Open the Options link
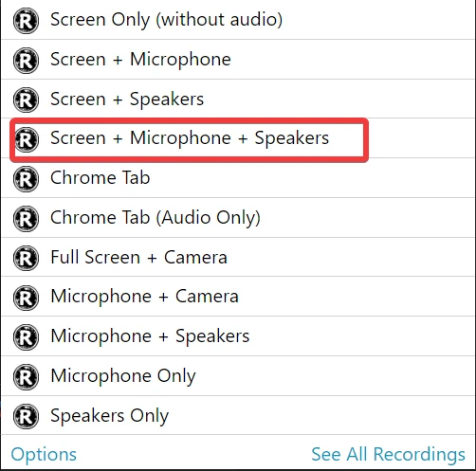This screenshot has height=471, width=476. [x=44, y=455]
